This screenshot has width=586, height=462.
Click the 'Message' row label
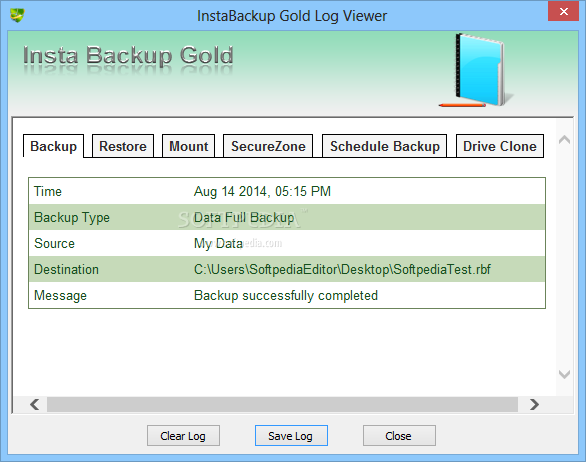point(60,296)
